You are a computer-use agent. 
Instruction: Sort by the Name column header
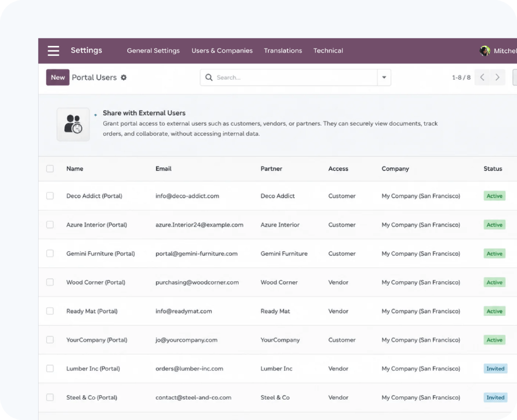point(75,169)
